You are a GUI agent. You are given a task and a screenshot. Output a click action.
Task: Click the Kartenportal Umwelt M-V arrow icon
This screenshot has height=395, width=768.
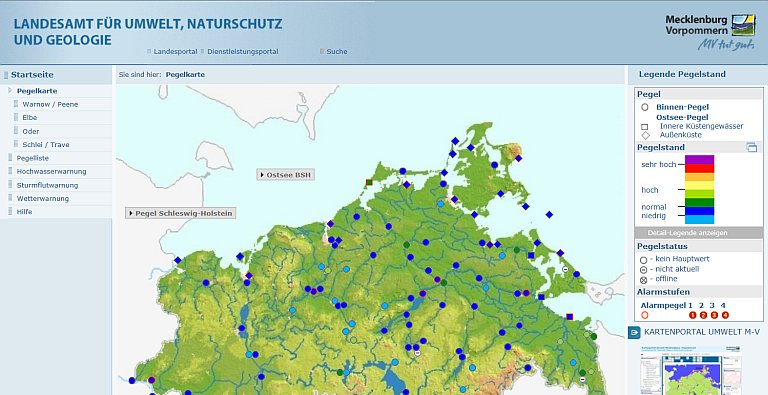[x=634, y=332]
